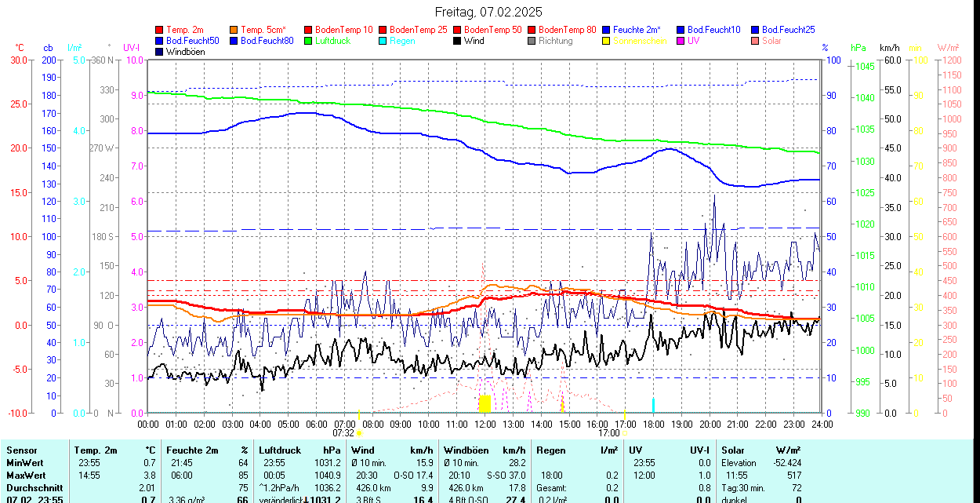Click the Luftdruck column header in table

pyautogui.click(x=280, y=450)
